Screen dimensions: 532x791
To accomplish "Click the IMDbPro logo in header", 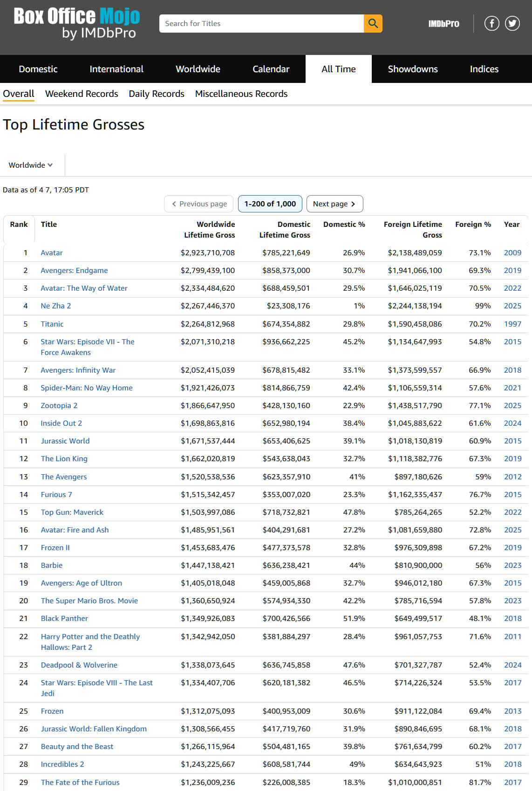I will click(x=443, y=24).
